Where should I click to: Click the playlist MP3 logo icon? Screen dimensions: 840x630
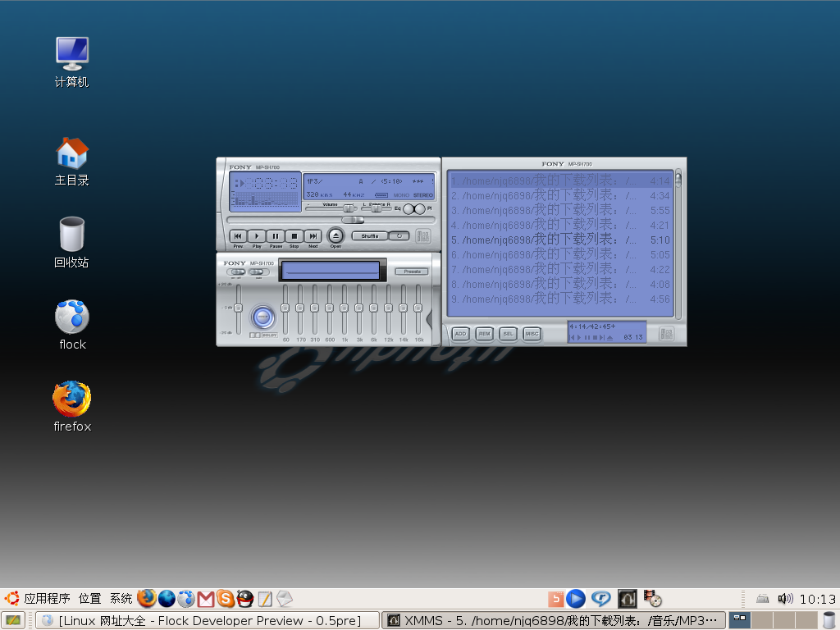pos(666,334)
